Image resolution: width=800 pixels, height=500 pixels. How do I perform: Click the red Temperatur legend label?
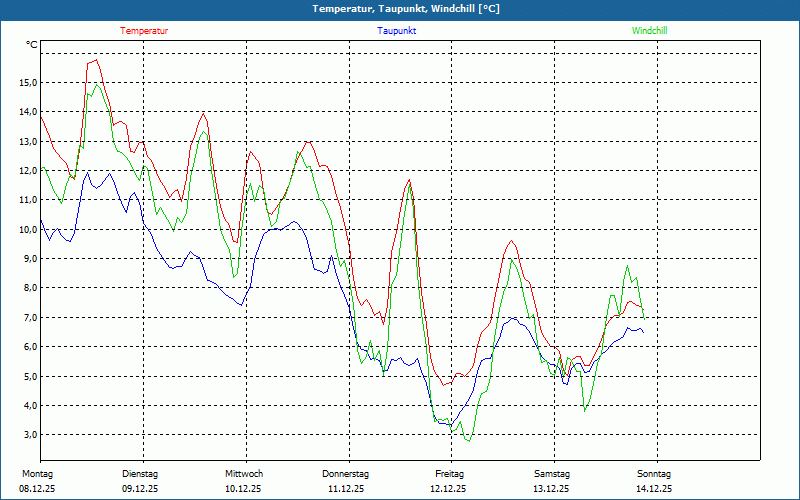(x=144, y=31)
